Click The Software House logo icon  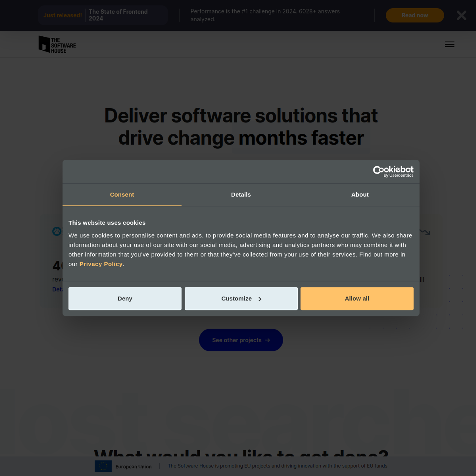[44, 44]
